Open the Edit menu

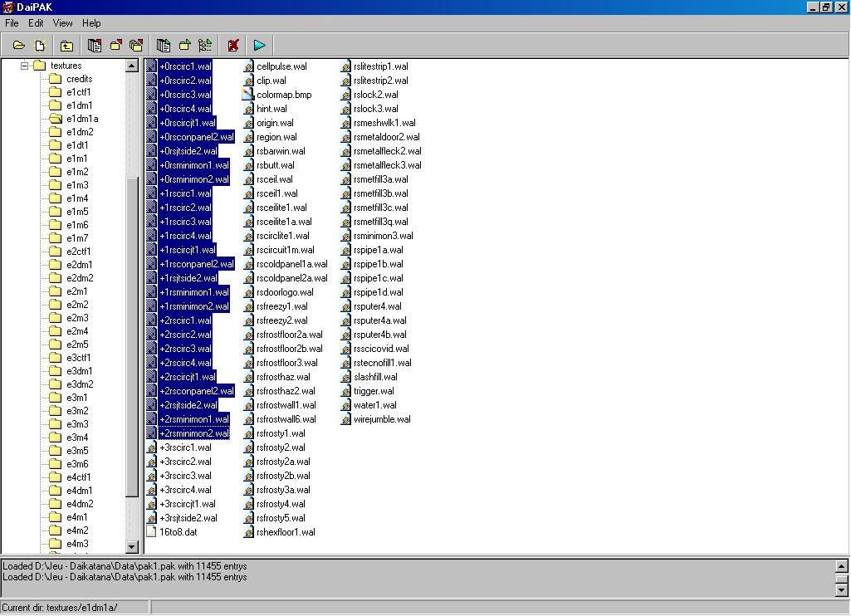[36, 22]
